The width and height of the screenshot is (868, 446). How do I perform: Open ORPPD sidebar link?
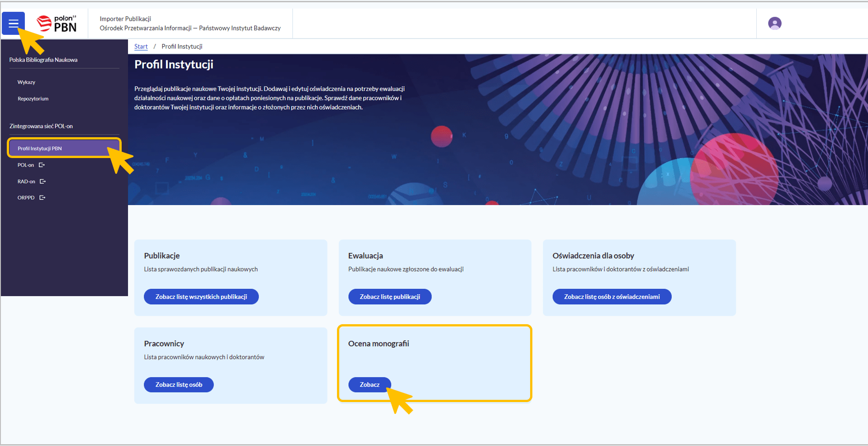[x=26, y=198]
